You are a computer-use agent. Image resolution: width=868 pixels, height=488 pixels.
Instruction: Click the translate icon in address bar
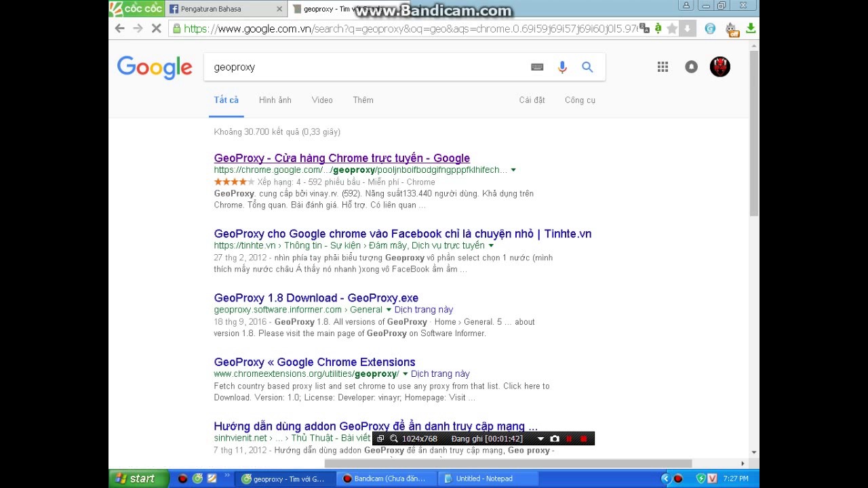click(x=644, y=28)
